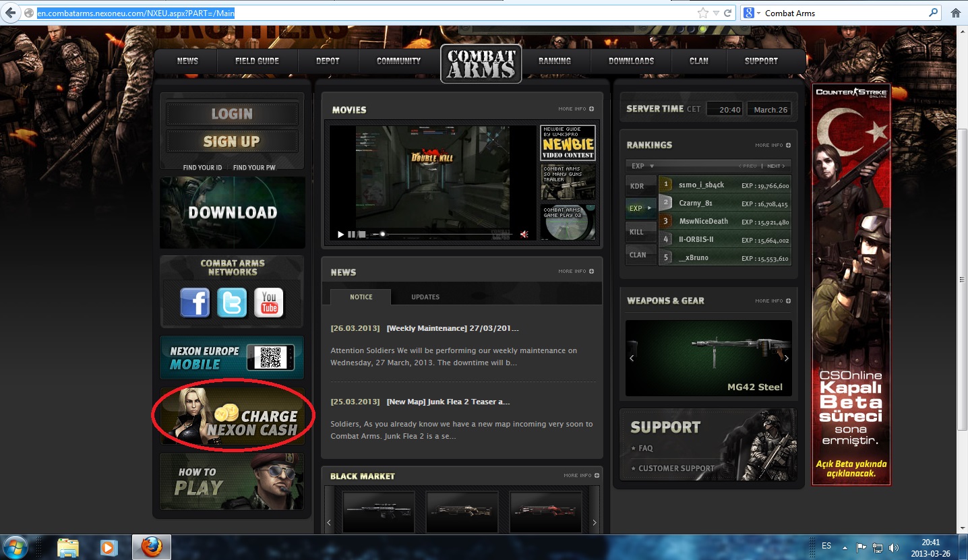This screenshot has height=560, width=968.
Task: Select the Newbie Video Contest thumbnail
Action: pos(568,142)
